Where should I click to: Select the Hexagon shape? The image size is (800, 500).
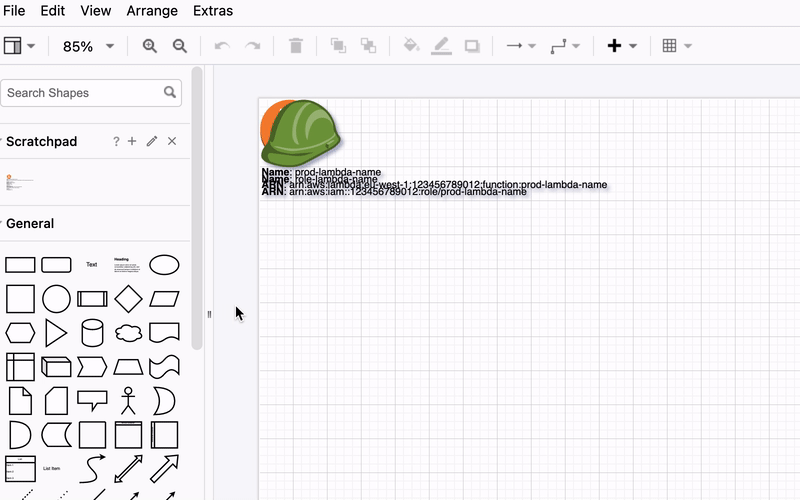coord(20,333)
